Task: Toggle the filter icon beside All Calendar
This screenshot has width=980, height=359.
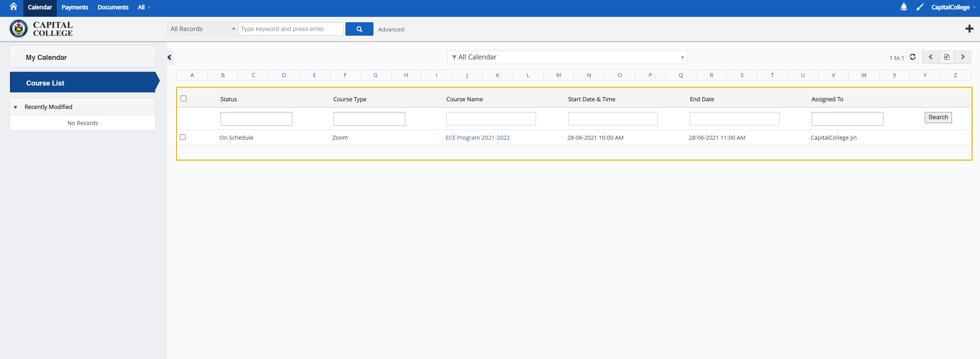Action: point(454,57)
